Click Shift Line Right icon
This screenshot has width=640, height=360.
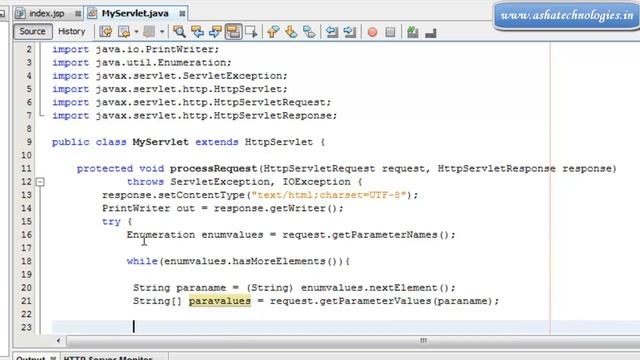click(x=350, y=32)
